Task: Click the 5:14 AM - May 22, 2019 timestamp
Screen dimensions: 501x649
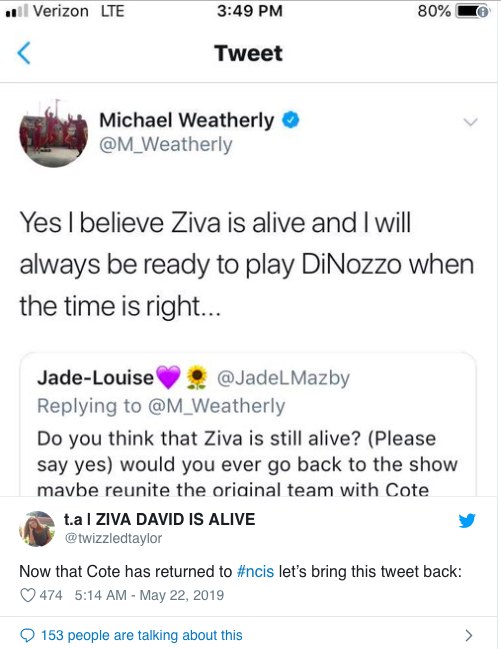Action: click(149, 595)
